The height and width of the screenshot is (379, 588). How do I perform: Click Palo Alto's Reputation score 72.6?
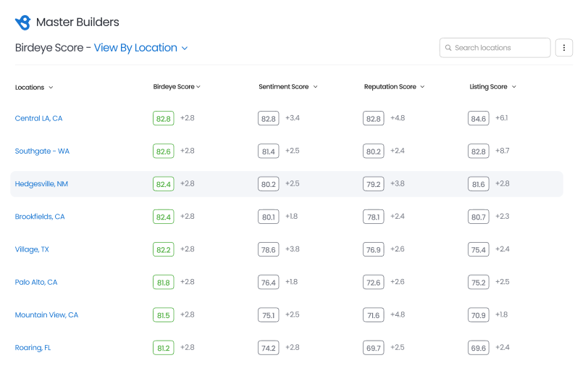coord(374,282)
